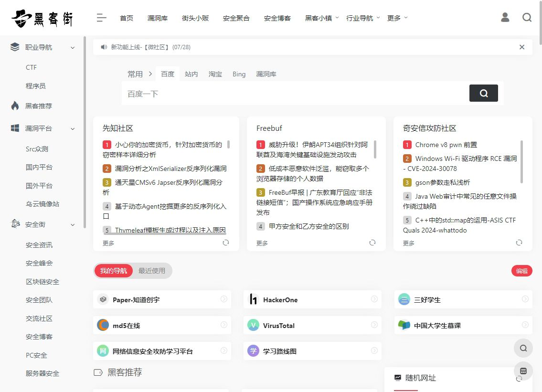
Task: Open 街头小贩 in the top navigation
Action: point(195,18)
